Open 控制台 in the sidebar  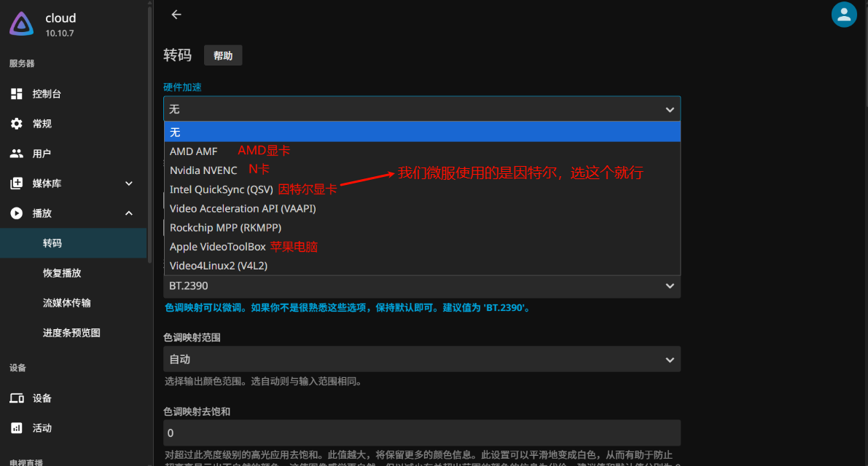click(73, 94)
